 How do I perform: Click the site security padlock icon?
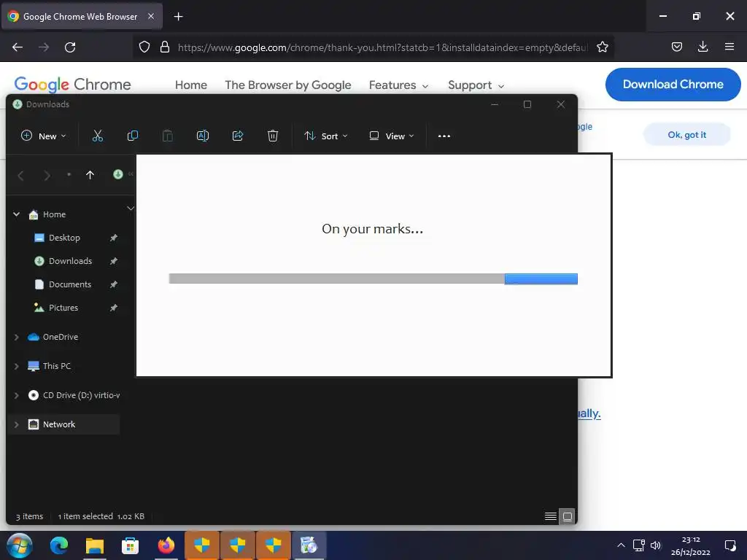tap(165, 47)
